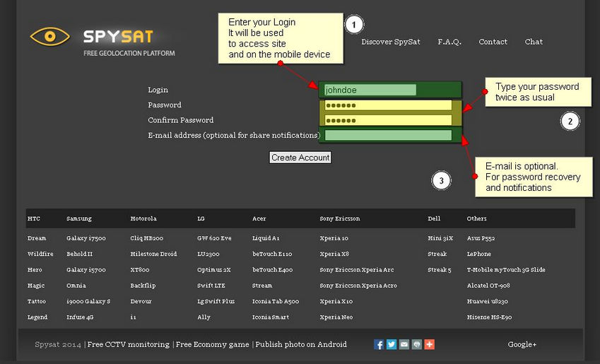Click the SpySat eye logo
Viewport: 600px width, 364px height.
(49, 36)
